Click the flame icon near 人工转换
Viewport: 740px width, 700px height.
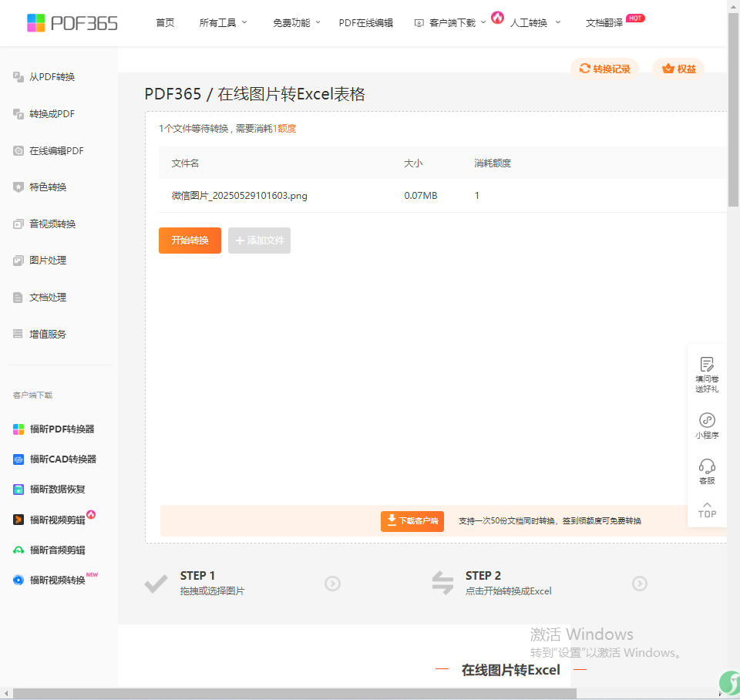point(497,18)
